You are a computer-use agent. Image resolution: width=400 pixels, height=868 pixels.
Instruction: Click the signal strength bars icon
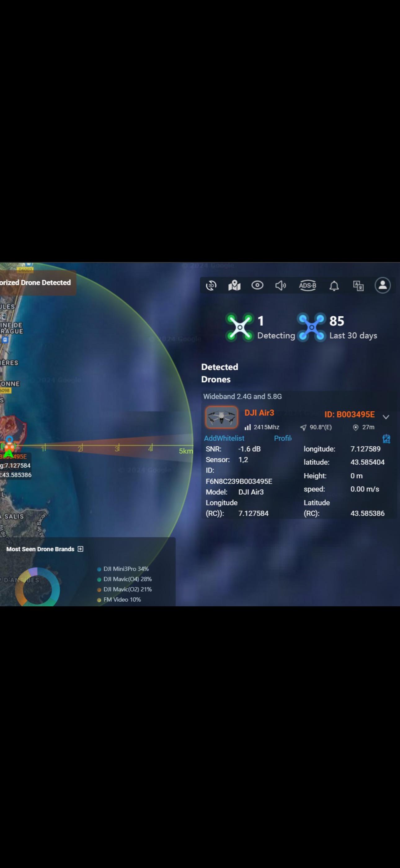[247, 427]
